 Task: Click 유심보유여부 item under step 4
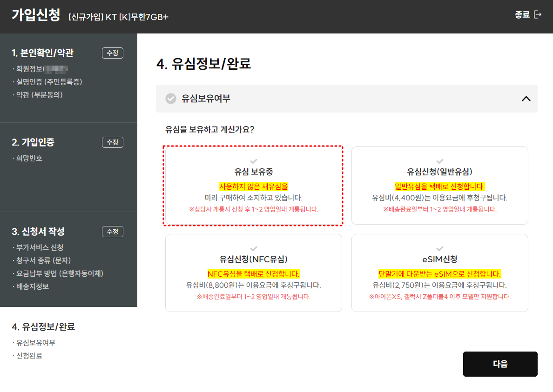pyautogui.click(x=36, y=343)
